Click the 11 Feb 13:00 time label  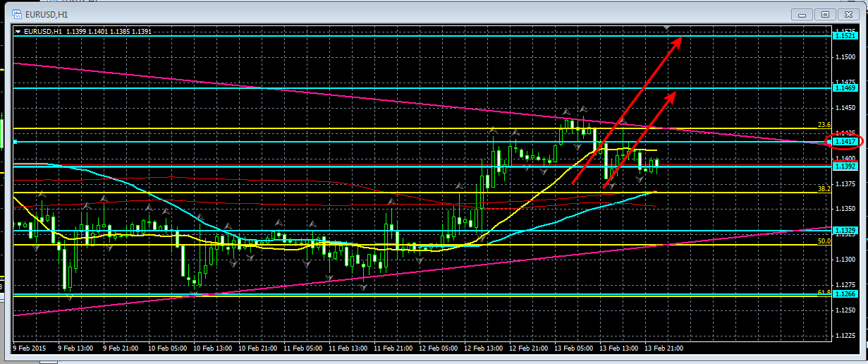348,348
